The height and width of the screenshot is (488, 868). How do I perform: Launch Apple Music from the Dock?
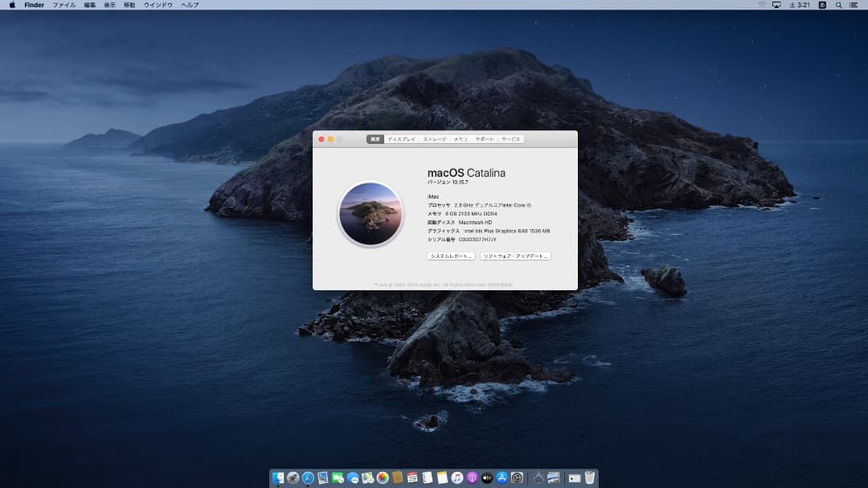[456, 477]
